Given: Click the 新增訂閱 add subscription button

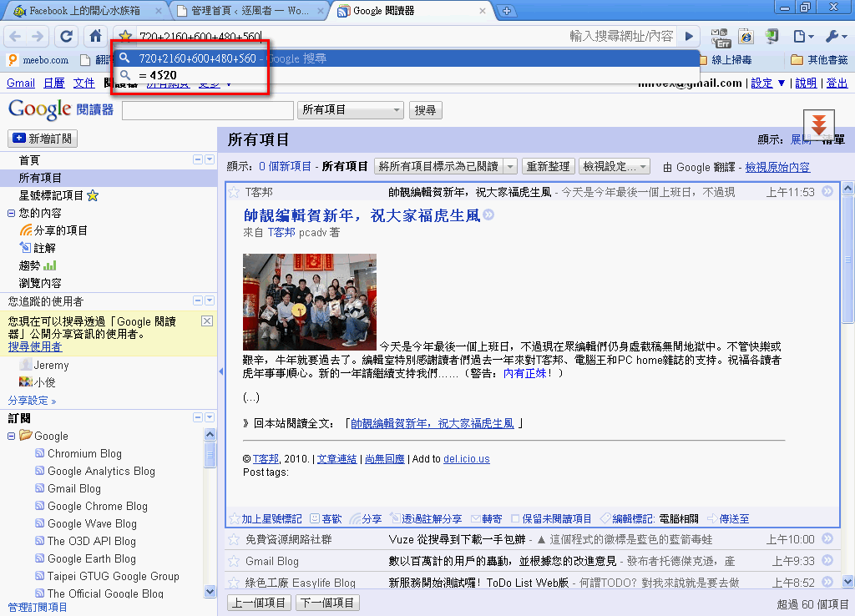Looking at the screenshot, I should 43,139.
